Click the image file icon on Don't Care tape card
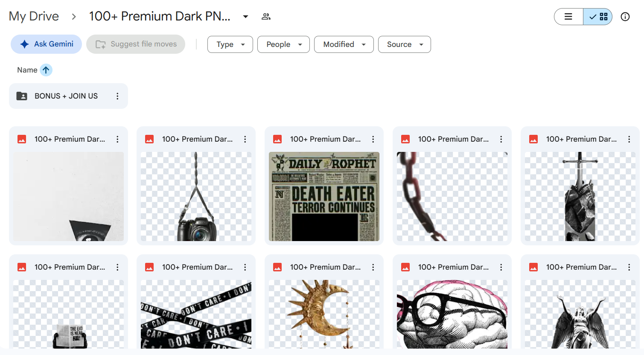644x355 pixels. pyautogui.click(x=149, y=267)
